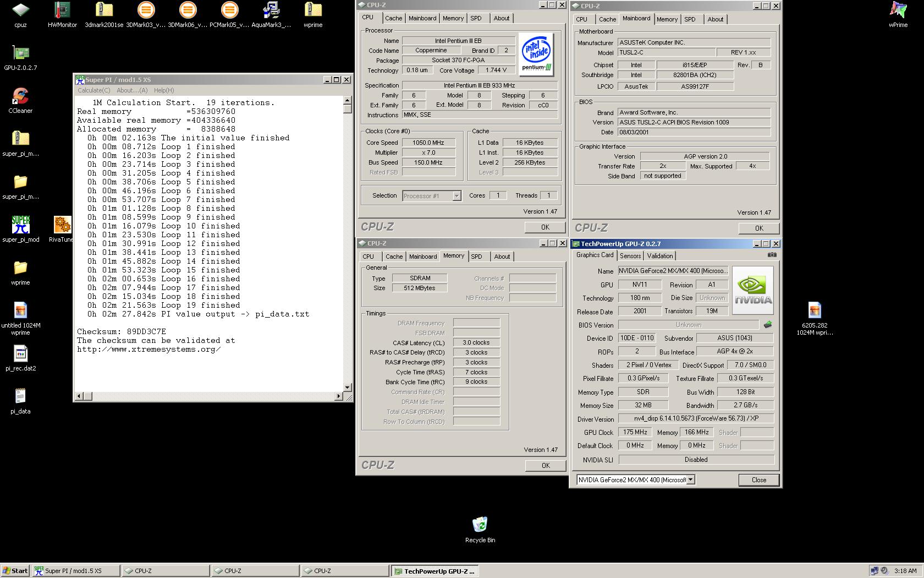Click Close button in GPU-Z
The height and width of the screenshot is (578, 924).
(759, 480)
